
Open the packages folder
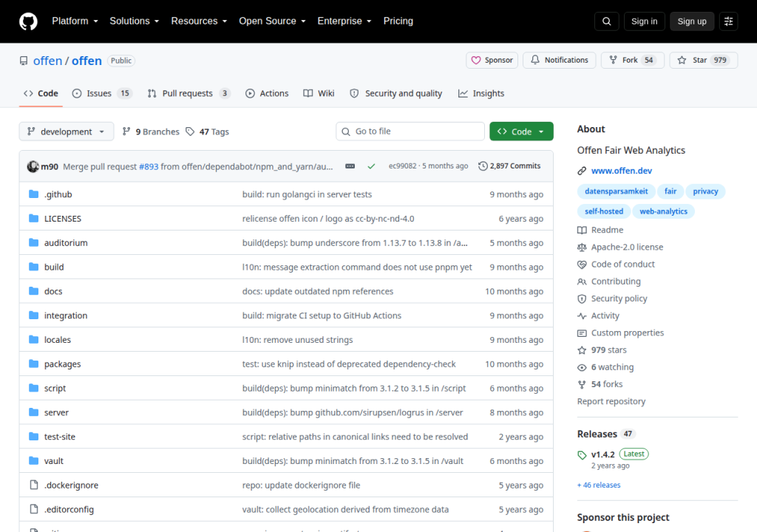(62, 364)
